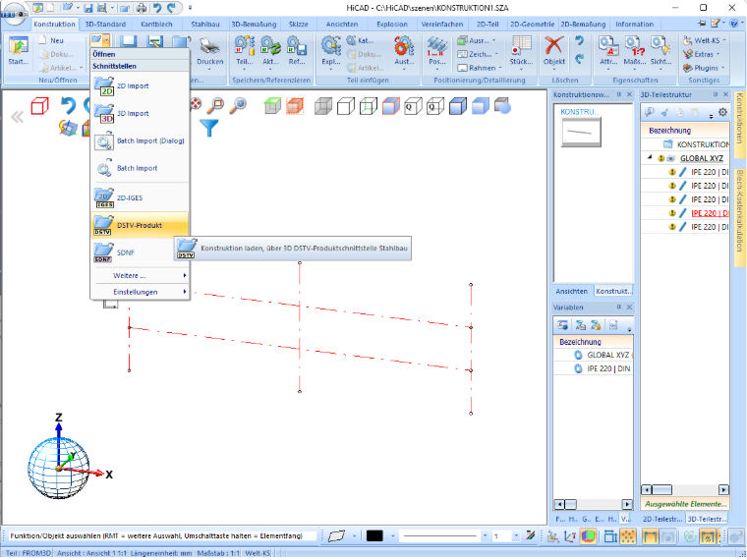Open the Stahlbau ribbon tab
This screenshot has height=560, width=747.
point(205,24)
